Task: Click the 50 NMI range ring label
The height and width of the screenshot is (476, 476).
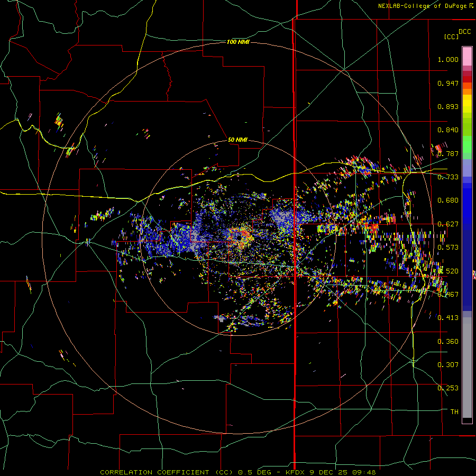Action: tap(237, 140)
